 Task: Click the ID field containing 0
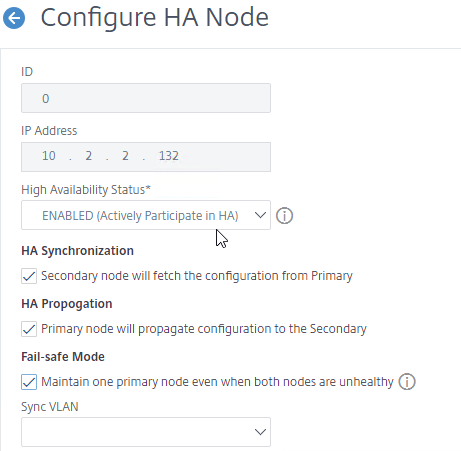click(146, 98)
